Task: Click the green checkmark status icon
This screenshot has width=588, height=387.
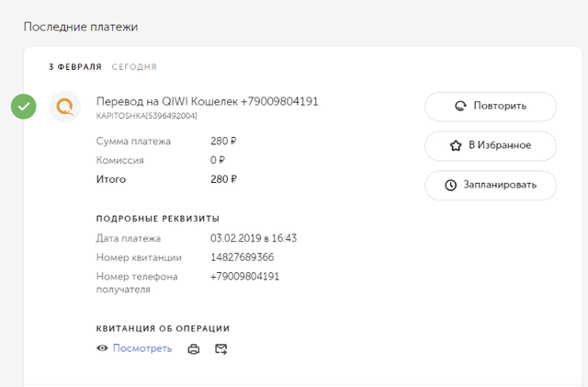Action: click(24, 107)
